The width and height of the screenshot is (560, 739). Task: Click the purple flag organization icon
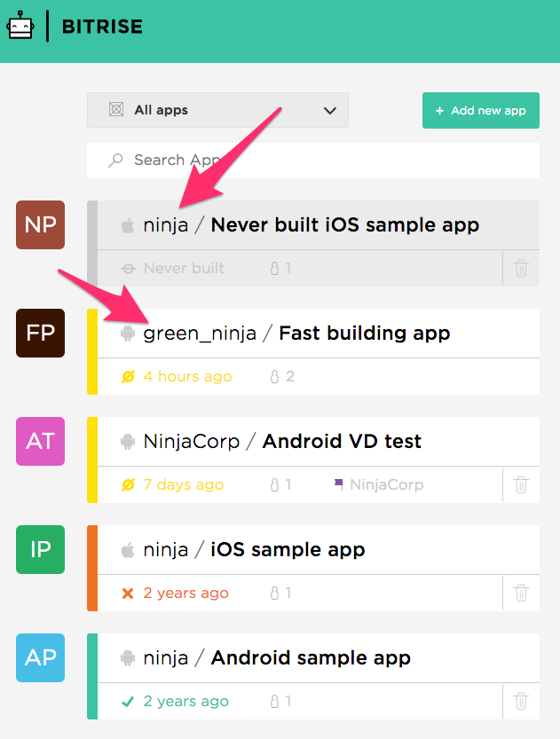(x=338, y=484)
